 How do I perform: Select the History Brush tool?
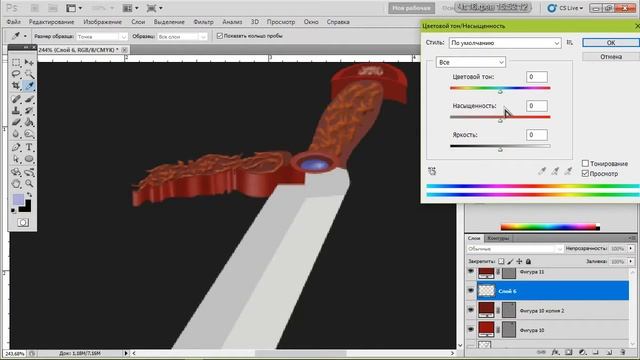tap(29, 111)
